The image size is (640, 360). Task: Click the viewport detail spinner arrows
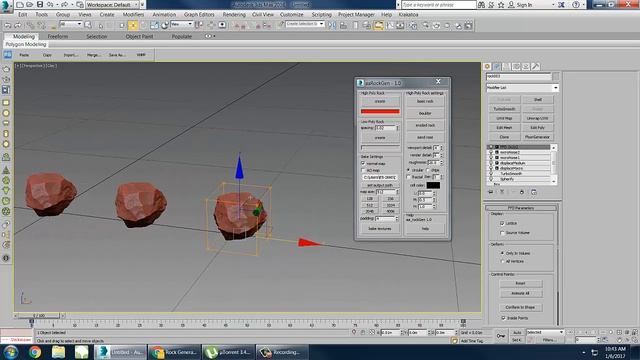pyautogui.click(x=441, y=148)
